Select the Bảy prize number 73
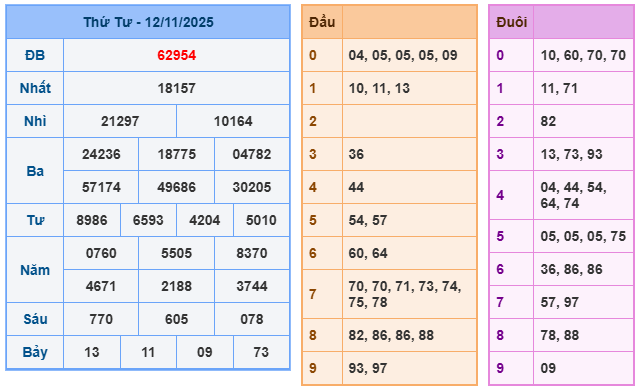This screenshot has height=391, width=641. [x=261, y=352]
